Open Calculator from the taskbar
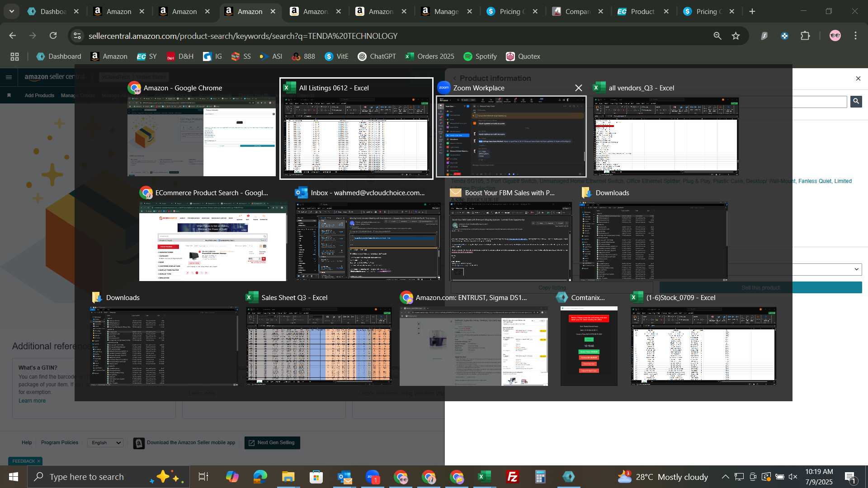The height and width of the screenshot is (488, 868). point(541,477)
